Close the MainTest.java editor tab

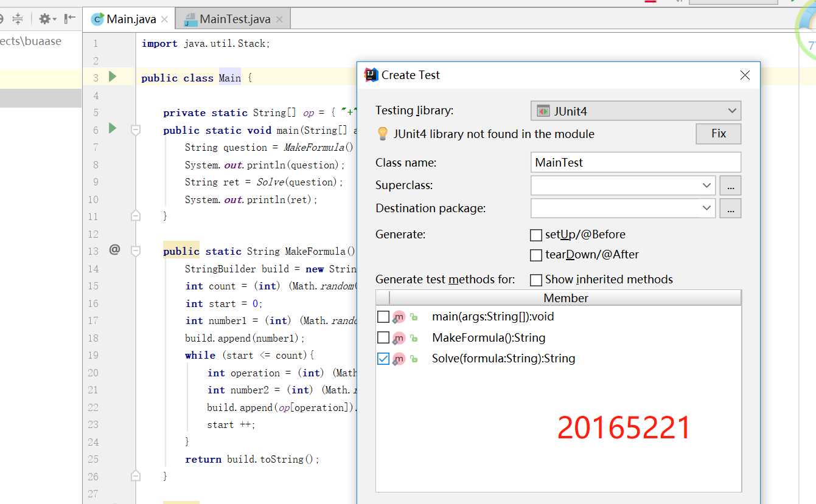pyautogui.click(x=279, y=19)
